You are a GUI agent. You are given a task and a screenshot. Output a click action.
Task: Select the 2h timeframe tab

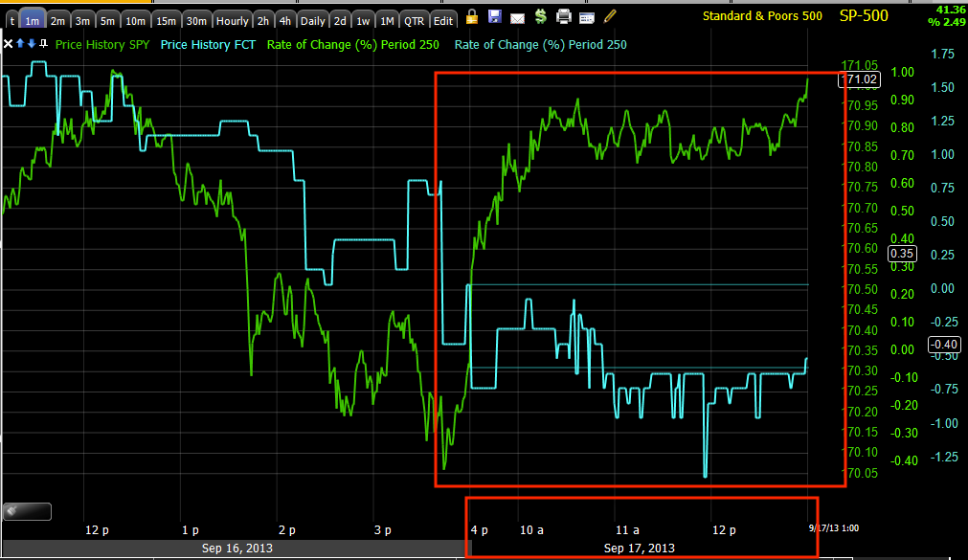[x=263, y=20]
